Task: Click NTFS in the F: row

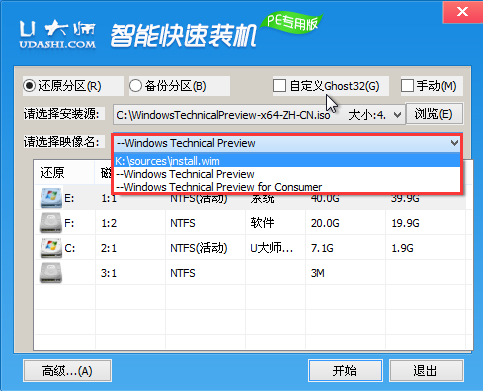Action: pos(183,223)
